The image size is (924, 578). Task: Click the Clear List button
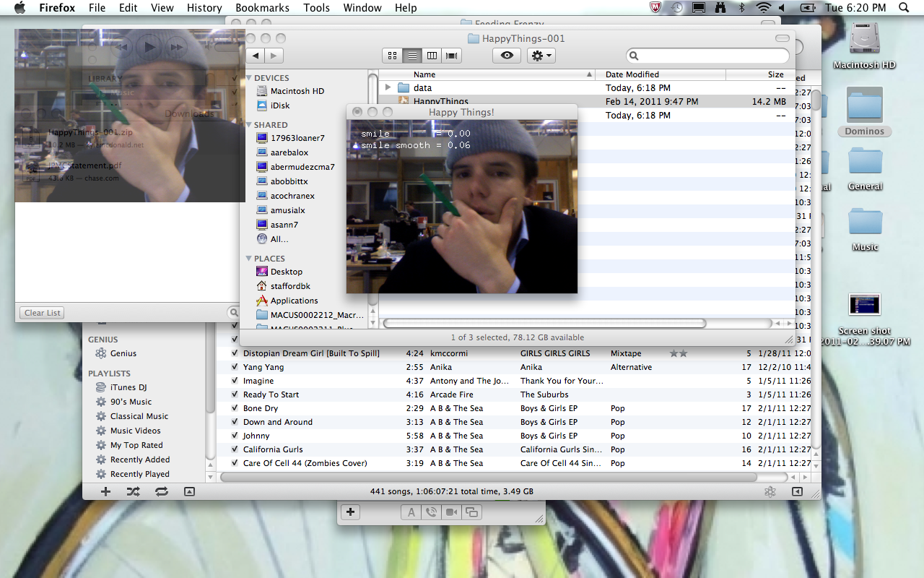[x=43, y=313]
